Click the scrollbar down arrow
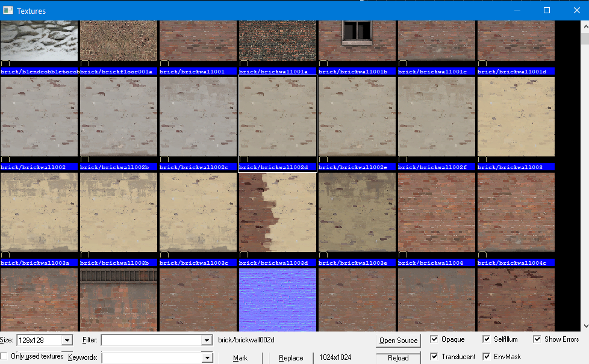The height and width of the screenshot is (364, 589). (585, 325)
